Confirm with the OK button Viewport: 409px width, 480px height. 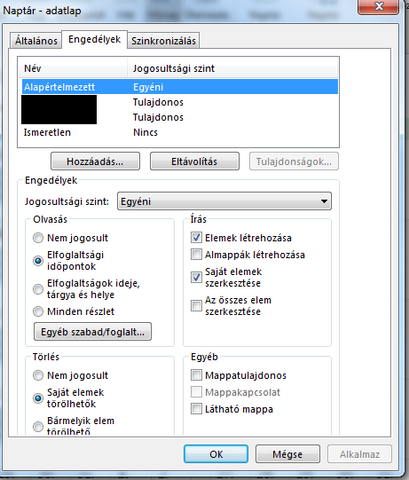click(216, 454)
